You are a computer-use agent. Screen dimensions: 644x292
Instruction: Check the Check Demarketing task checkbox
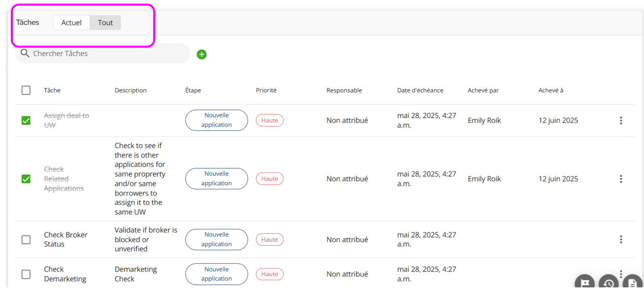coord(26,275)
